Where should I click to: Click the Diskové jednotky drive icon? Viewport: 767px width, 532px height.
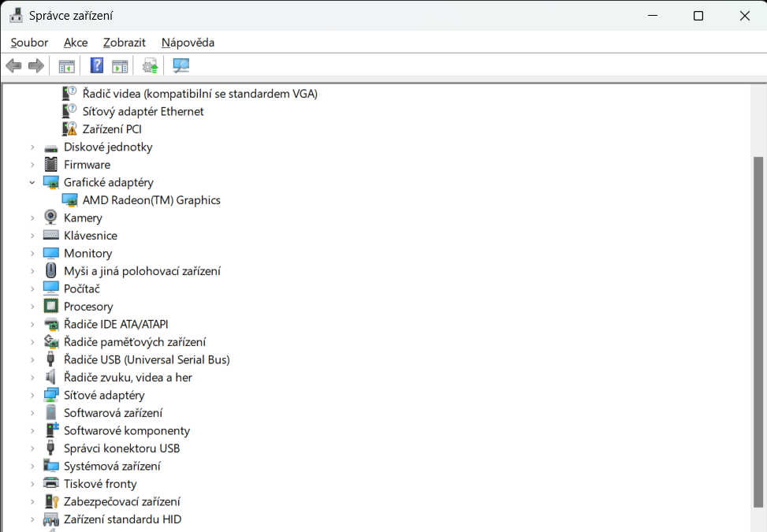pyautogui.click(x=51, y=147)
